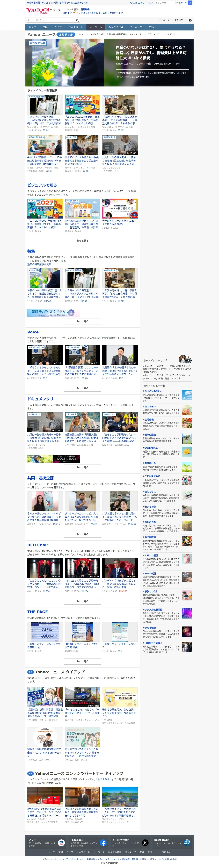219x868 pixels.
Task: Open the hero headline 住職のいない寺は約2万
Action: [x=151, y=53]
